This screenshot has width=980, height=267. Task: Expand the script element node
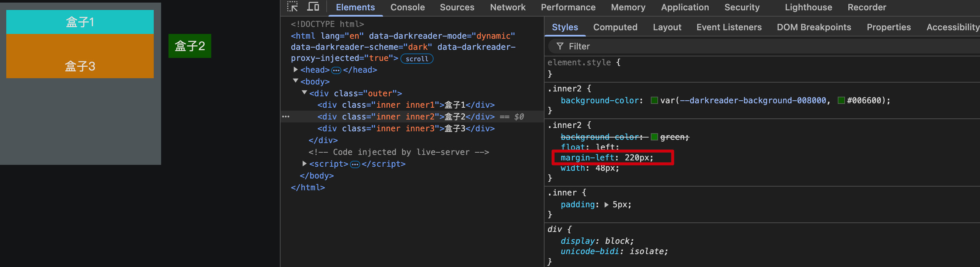pyautogui.click(x=304, y=163)
